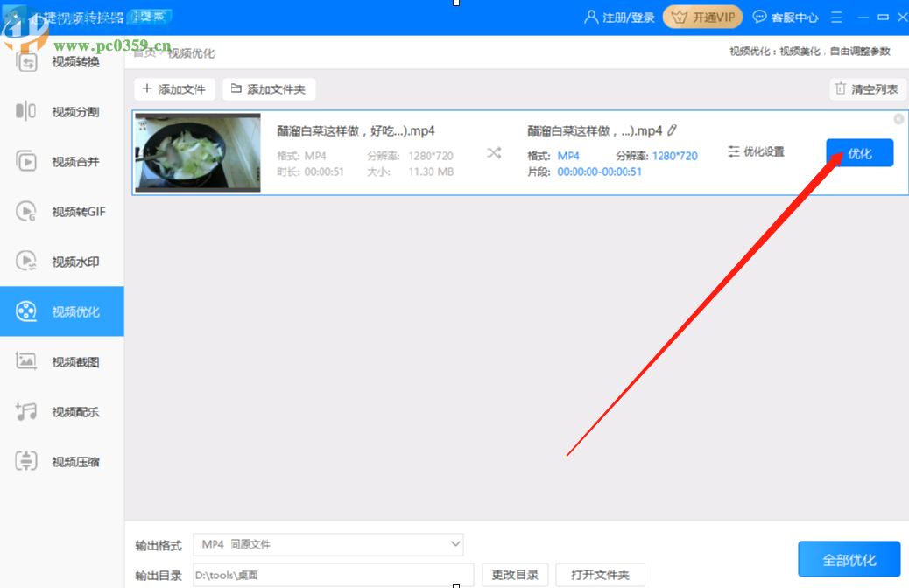Click the user profile icon beside 注册/登录
This screenshot has height=588, width=909.
(x=591, y=17)
